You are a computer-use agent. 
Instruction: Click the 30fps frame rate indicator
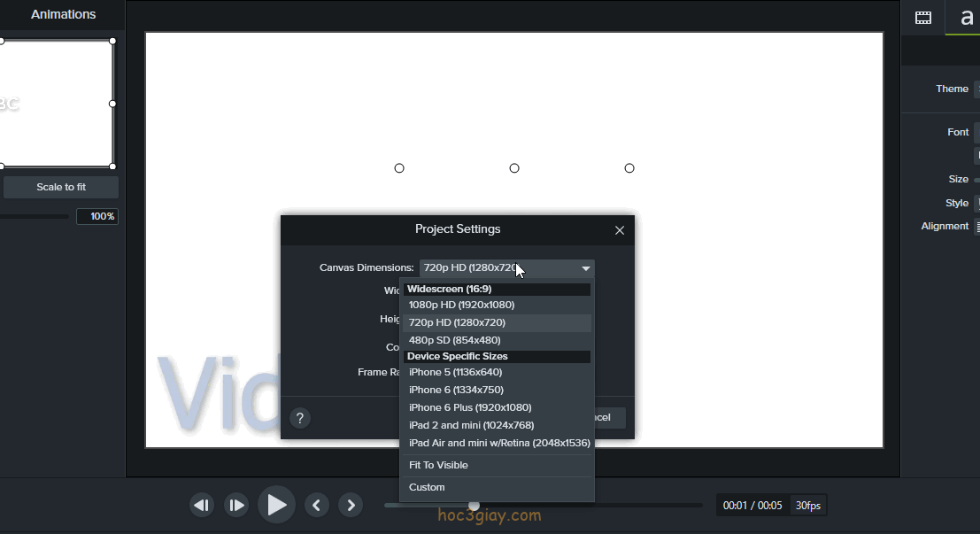807,506
